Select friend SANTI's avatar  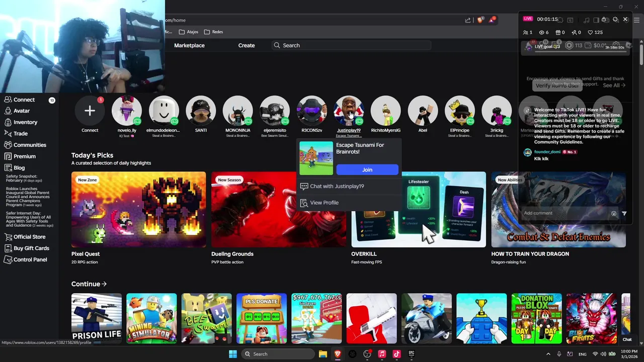201,111
